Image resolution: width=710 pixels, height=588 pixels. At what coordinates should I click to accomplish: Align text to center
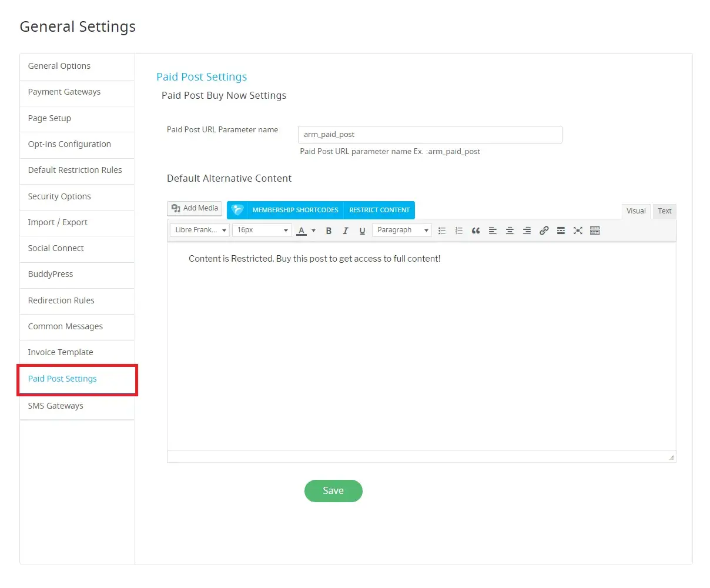click(x=510, y=230)
